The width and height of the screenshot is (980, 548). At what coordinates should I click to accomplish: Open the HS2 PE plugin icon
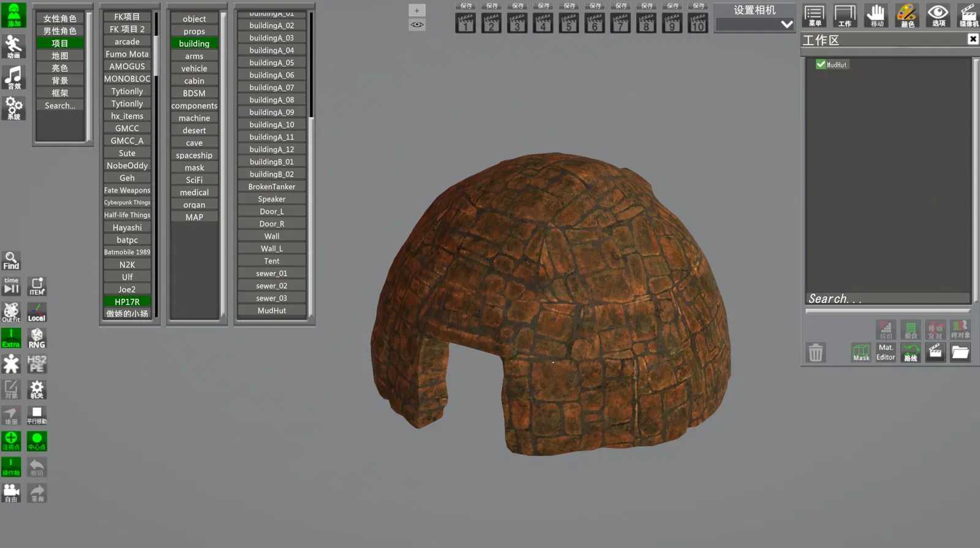tap(37, 363)
